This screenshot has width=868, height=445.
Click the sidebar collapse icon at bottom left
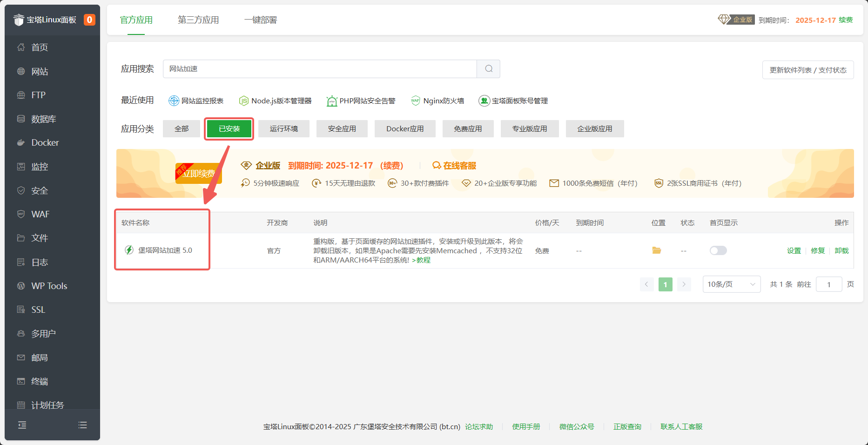click(x=22, y=425)
